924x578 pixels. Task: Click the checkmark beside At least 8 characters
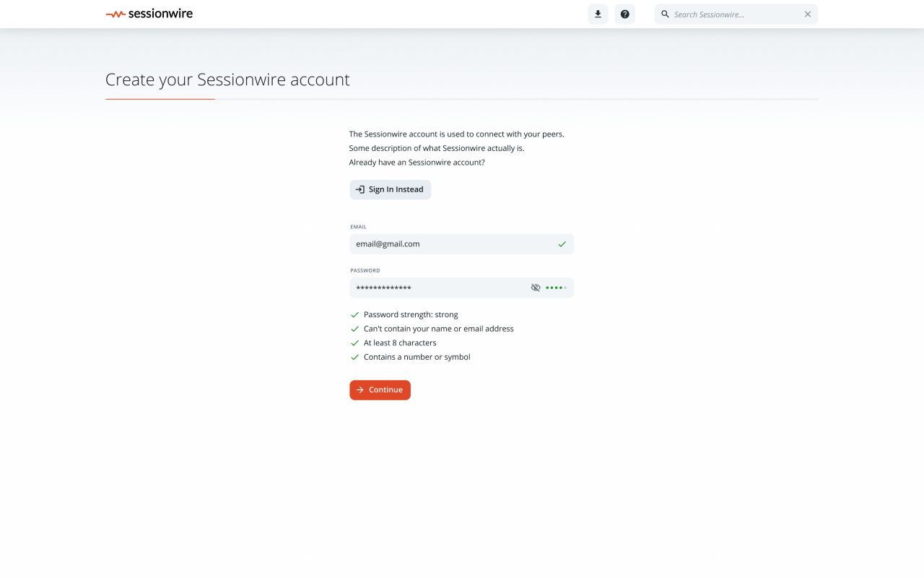(354, 343)
